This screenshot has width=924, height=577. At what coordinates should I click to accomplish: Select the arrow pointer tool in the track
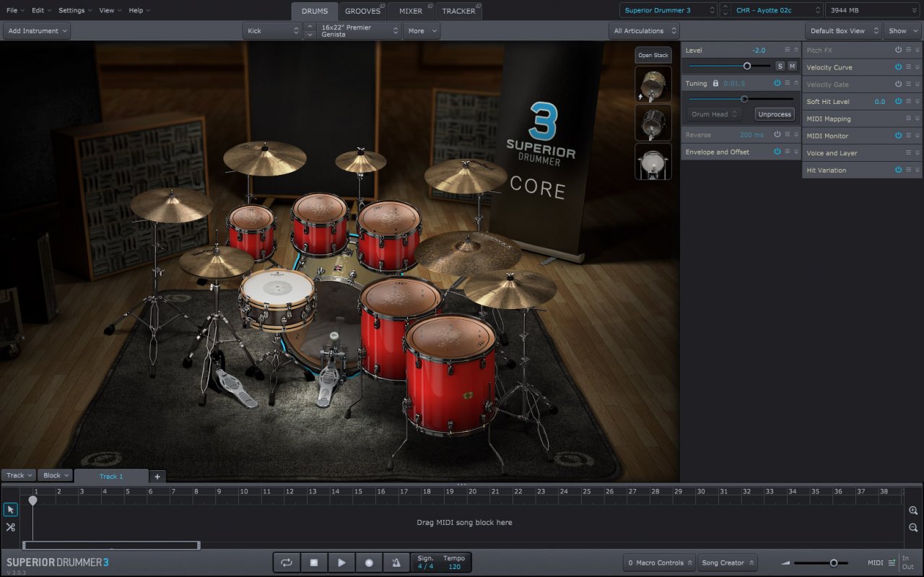(10, 509)
